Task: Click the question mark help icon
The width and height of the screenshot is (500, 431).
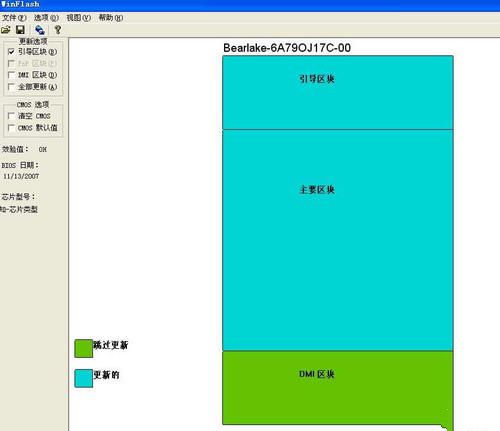Action: click(x=58, y=30)
